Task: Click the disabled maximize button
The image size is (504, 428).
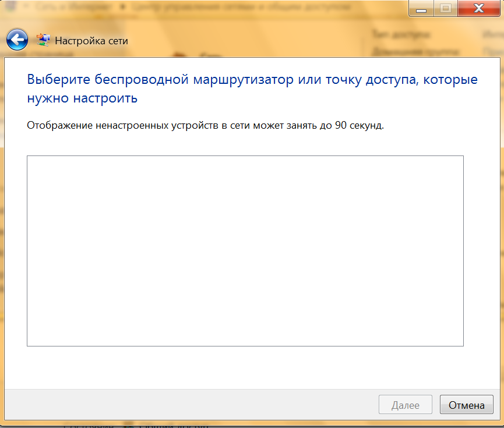Action: 446,8
